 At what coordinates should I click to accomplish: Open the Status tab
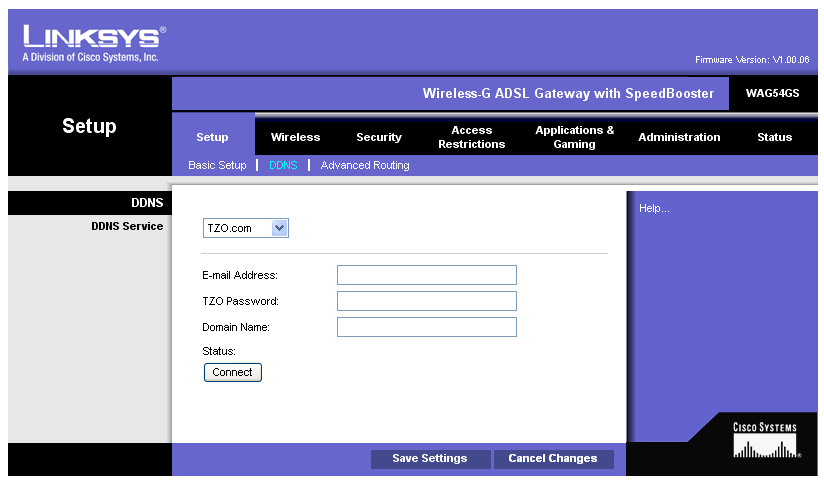coord(774,137)
